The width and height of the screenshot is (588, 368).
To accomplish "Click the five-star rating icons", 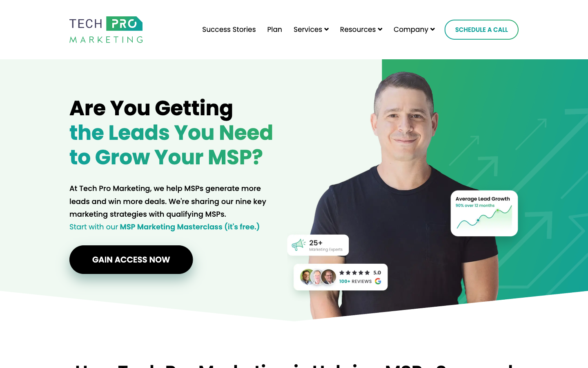I will (x=354, y=273).
